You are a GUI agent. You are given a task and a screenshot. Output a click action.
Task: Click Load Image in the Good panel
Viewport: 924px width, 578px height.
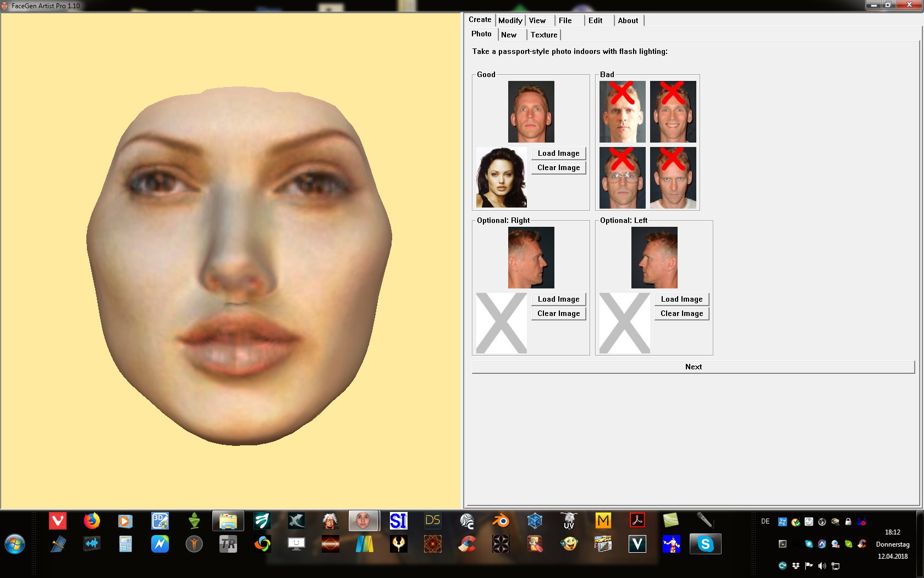[558, 153]
